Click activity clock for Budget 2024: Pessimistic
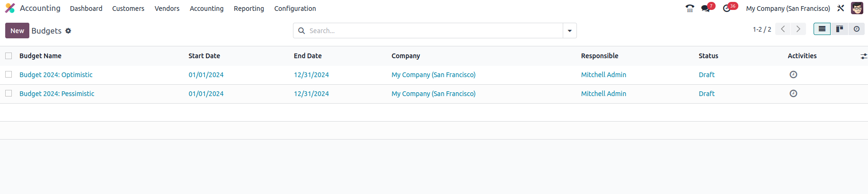This screenshot has width=868, height=194. (x=793, y=93)
